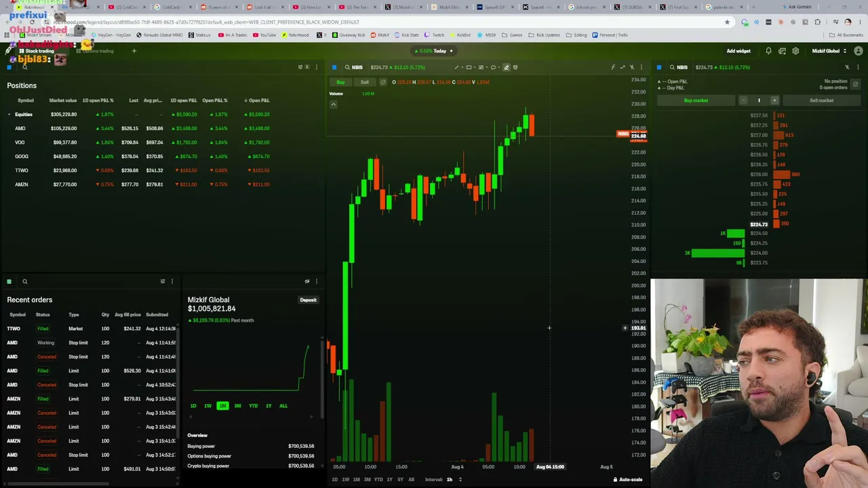The height and width of the screenshot is (488, 868).
Task: Open the account profile avatar
Action: [858, 51]
